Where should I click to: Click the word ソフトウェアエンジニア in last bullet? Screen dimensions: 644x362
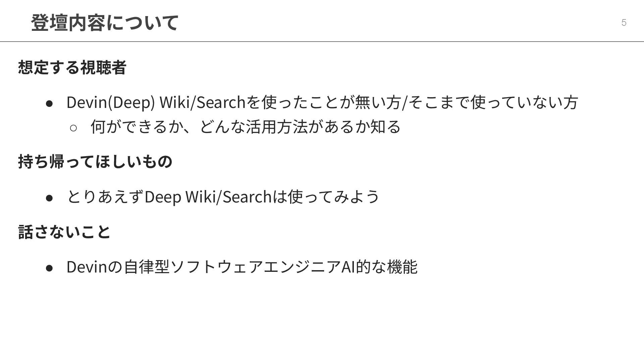click(256, 267)
